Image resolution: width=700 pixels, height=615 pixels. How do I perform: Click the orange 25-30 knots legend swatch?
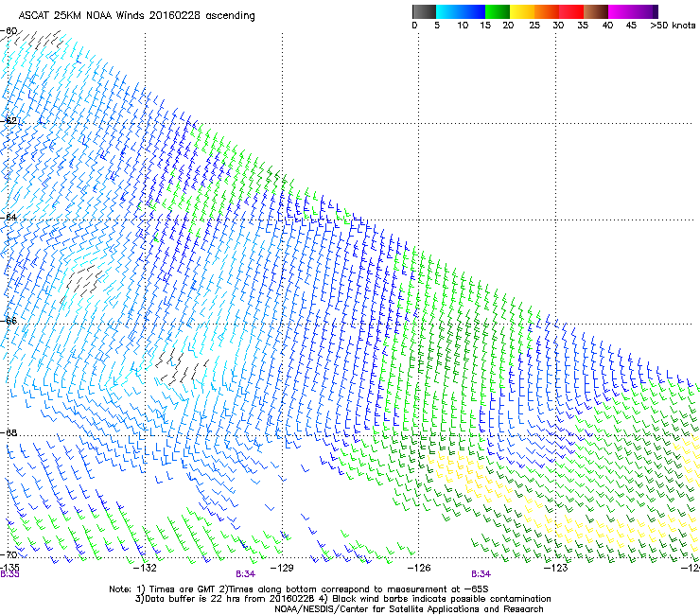point(547,11)
